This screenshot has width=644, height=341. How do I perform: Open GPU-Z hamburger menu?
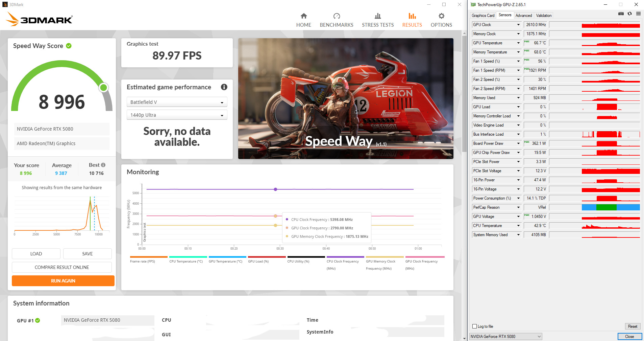638,14
